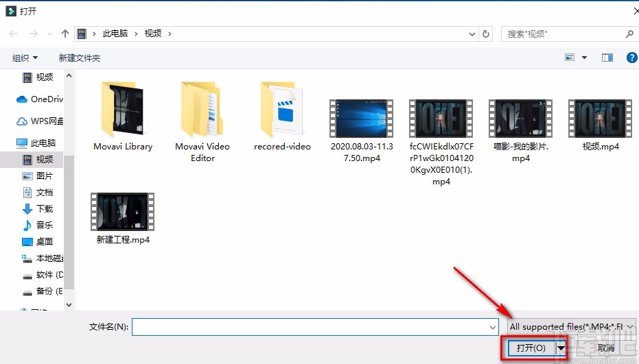
Task: Select 视频.mp4 video thumbnail
Action: click(x=601, y=118)
